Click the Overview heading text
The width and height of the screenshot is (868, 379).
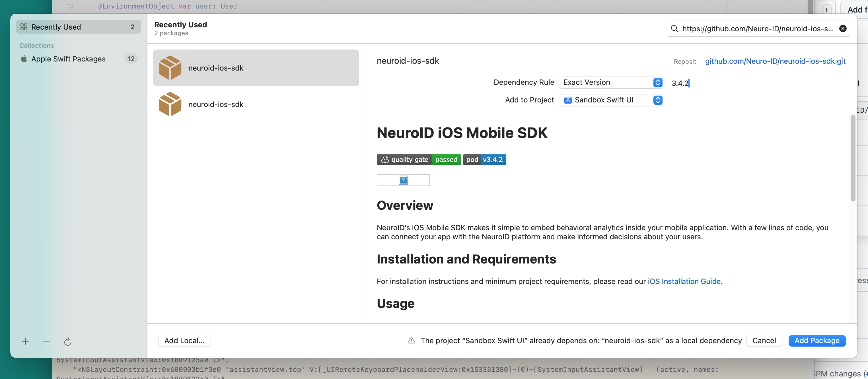coord(405,205)
